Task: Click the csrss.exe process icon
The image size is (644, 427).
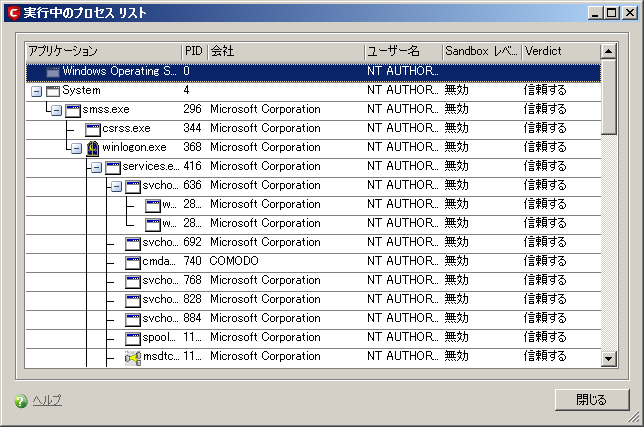Action: click(93, 128)
